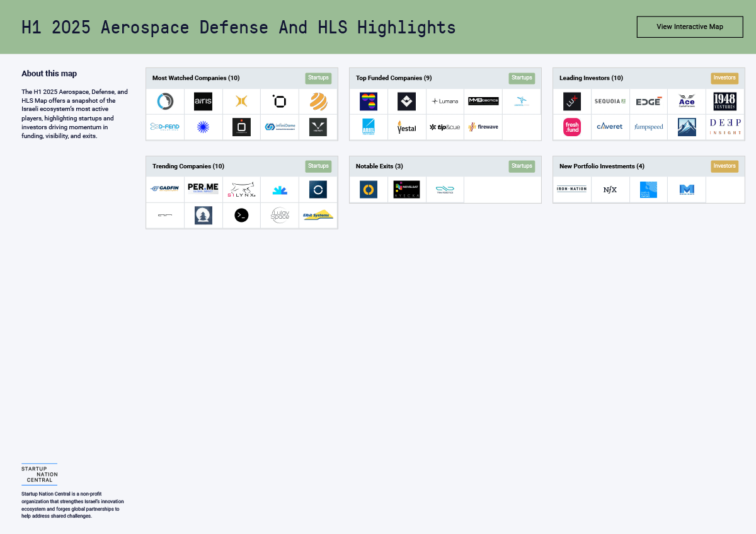The image size is (756, 534).
Task: Click the NovelSat Ayecka logo in Notable Exits
Action: (406, 189)
